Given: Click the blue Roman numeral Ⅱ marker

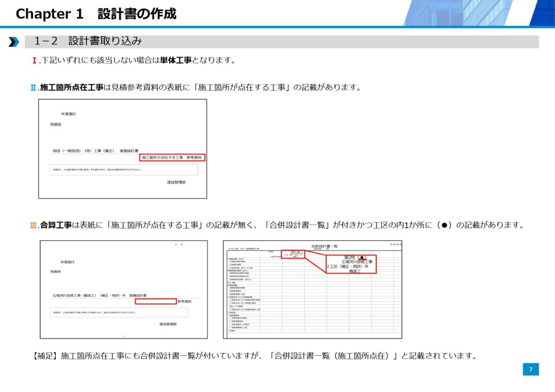Looking at the screenshot, I should [x=33, y=87].
